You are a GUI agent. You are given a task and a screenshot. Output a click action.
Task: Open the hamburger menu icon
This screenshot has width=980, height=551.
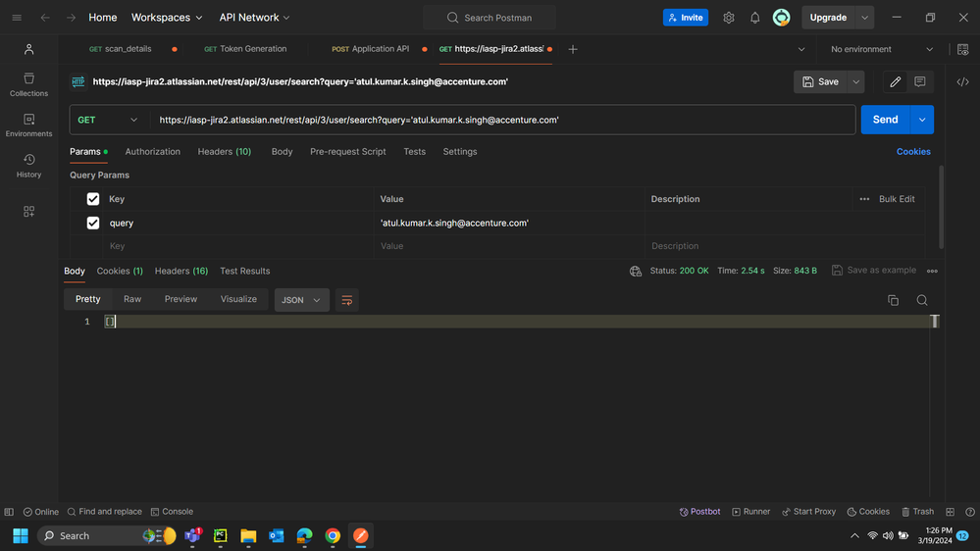17,18
